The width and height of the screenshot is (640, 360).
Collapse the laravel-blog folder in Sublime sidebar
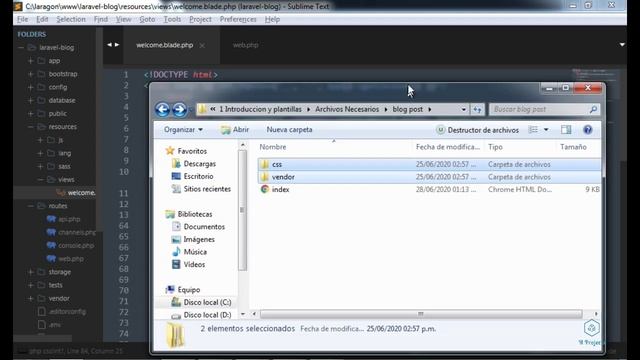21,48
